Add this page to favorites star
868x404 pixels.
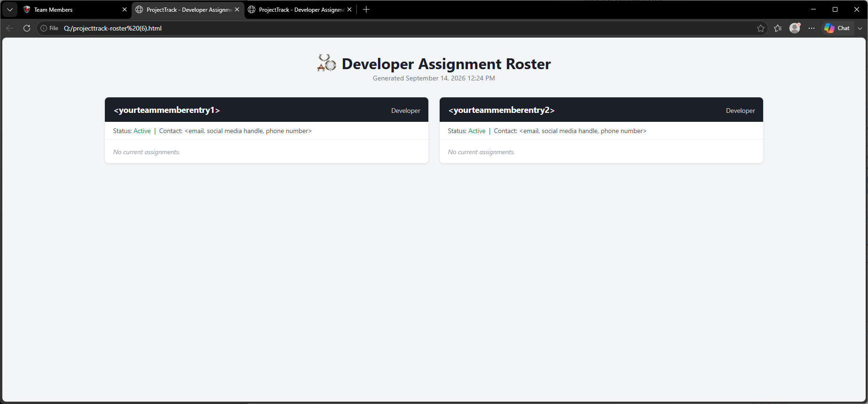point(761,28)
